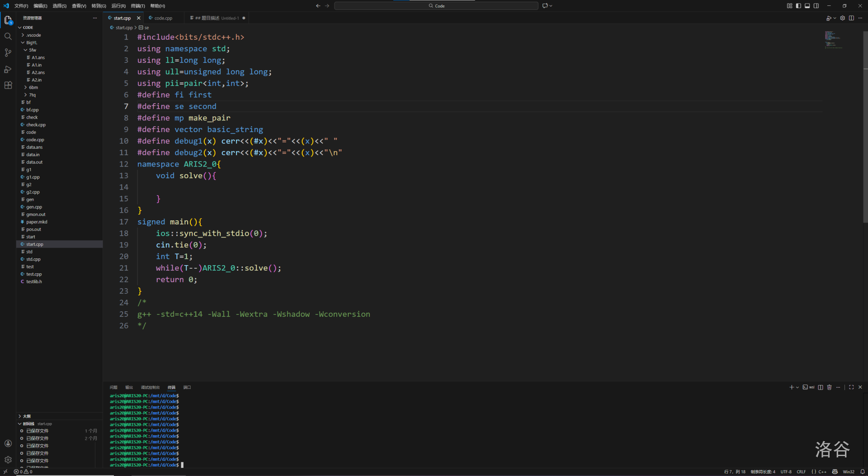
Task: Click the UTF-8 encoding in status bar
Action: coord(786,471)
